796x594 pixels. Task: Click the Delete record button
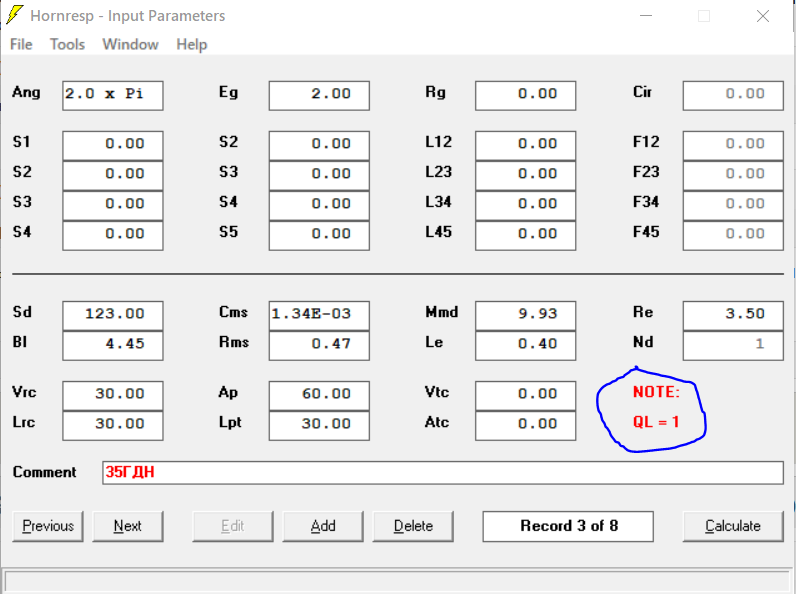click(413, 526)
